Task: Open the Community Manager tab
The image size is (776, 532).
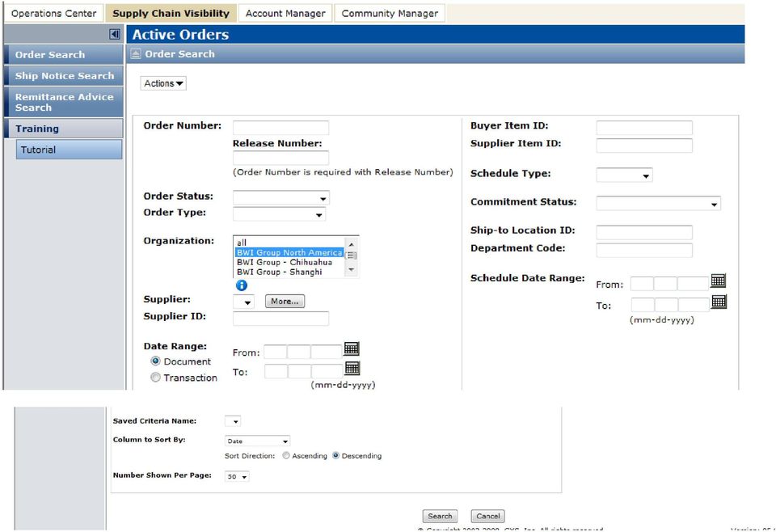Action: [390, 14]
